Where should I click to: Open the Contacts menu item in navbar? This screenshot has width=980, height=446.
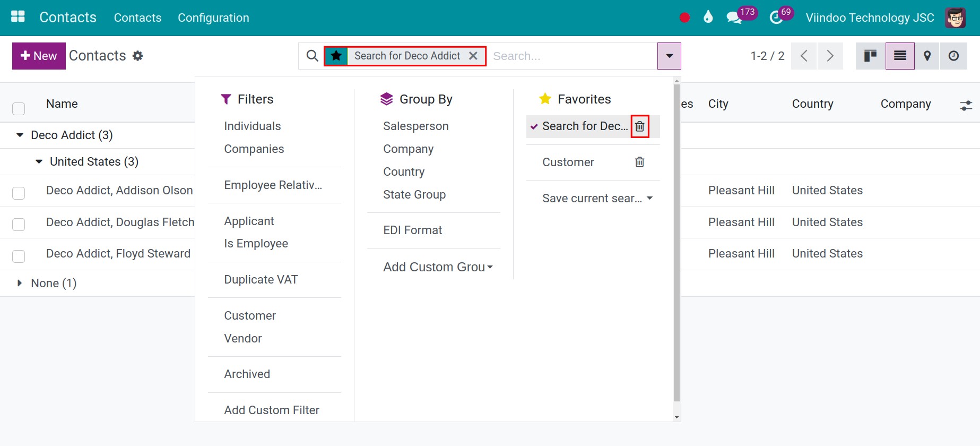pos(137,18)
